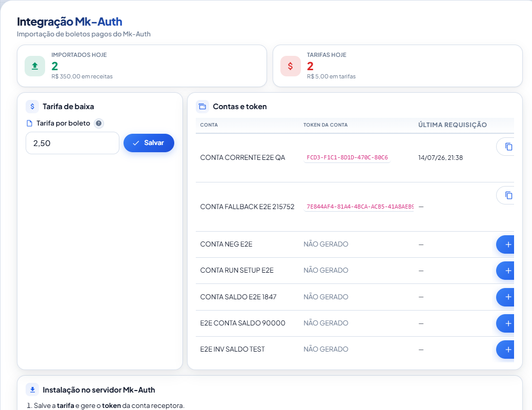
Task: Click the Instalação no servidor Mk-Auth heading
Action: click(99, 390)
